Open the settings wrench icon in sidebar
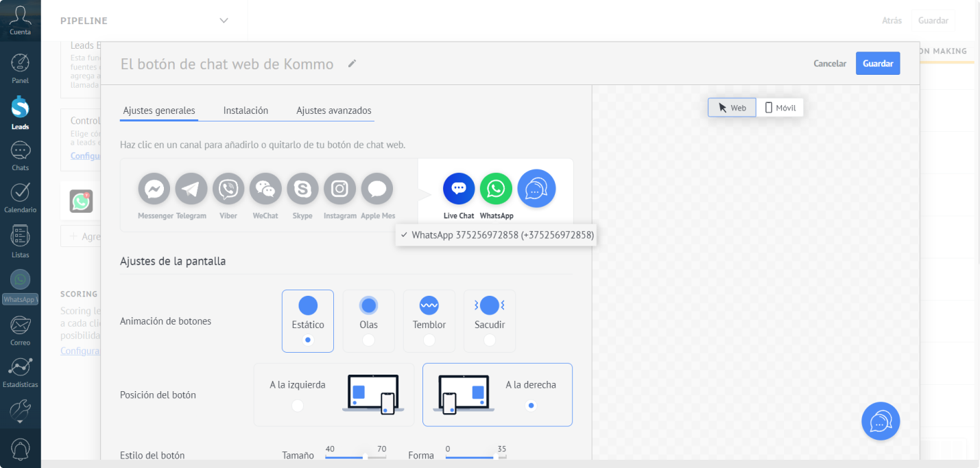 click(x=20, y=410)
